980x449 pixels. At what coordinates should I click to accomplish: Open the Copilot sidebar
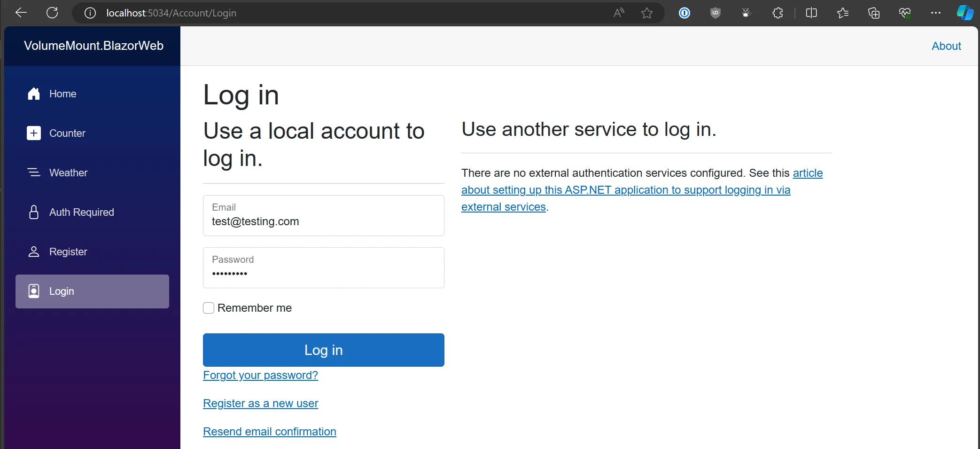[x=965, y=13]
